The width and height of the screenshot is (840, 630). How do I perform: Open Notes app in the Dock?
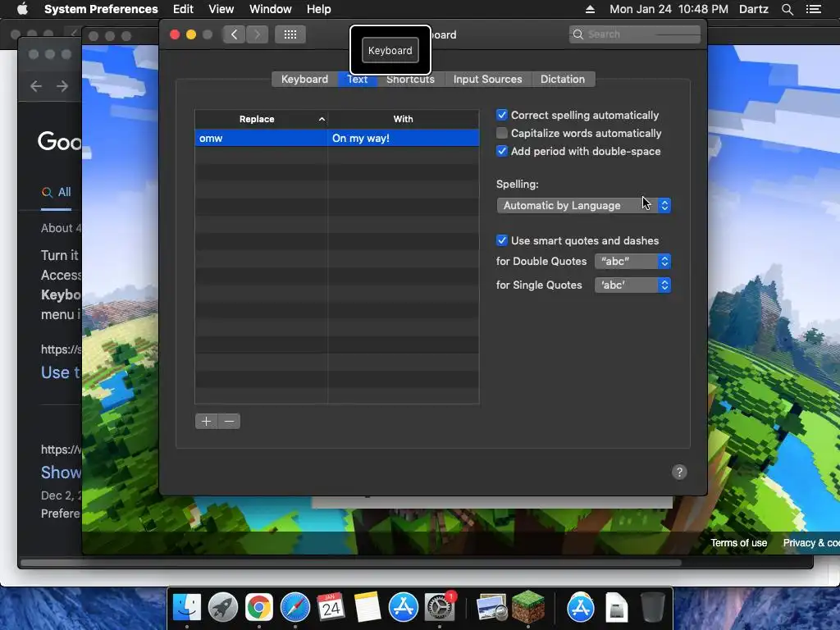click(x=367, y=608)
